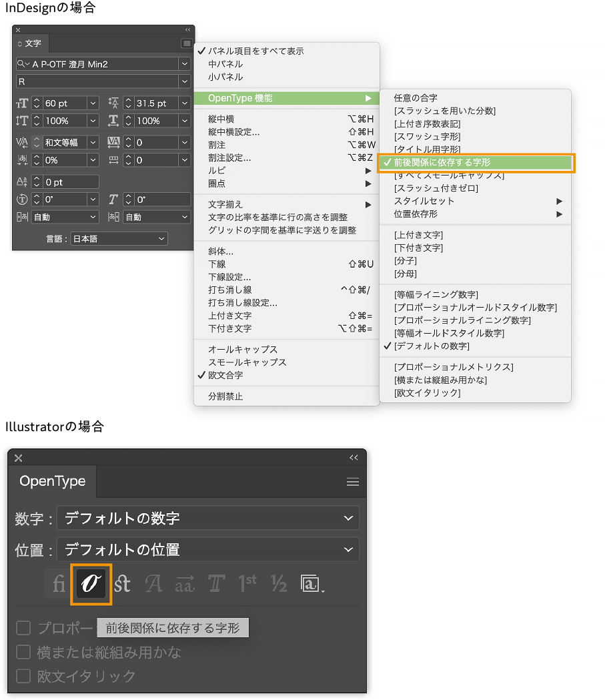Click the swash A icon

click(x=153, y=583)
